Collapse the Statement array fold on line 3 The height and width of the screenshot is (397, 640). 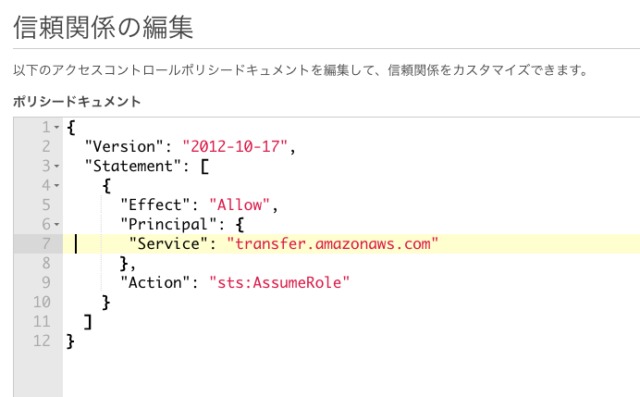tap(57, 166)
